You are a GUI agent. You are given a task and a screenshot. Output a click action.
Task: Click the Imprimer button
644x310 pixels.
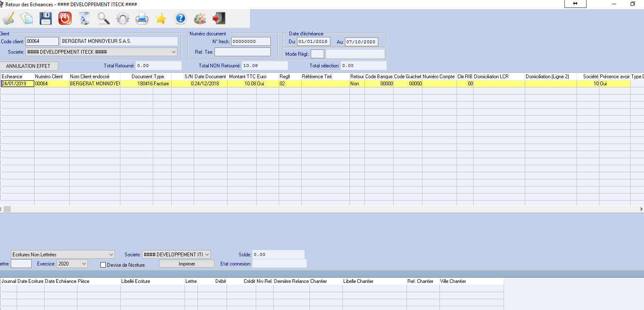tap(187, 264)
